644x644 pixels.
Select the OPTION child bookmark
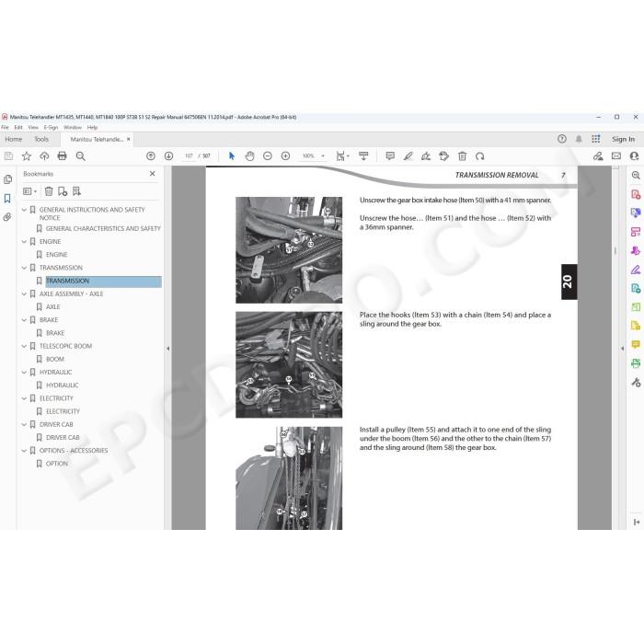point(57,464)
